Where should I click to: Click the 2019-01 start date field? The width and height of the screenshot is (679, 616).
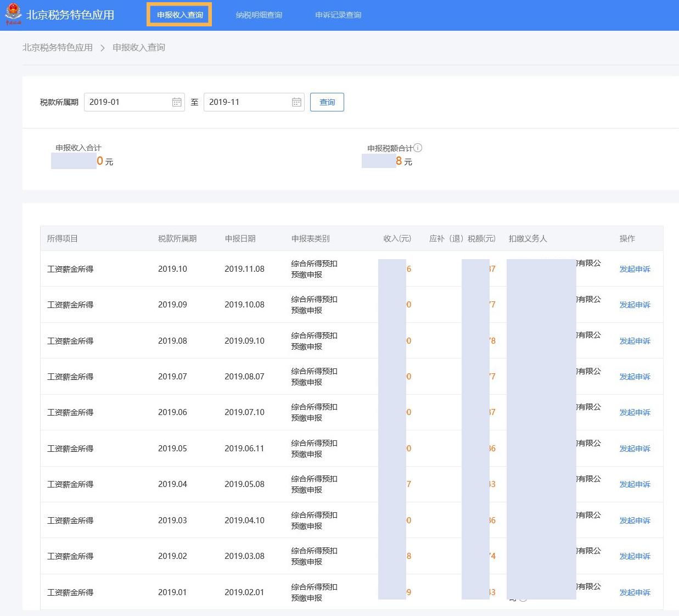point(127,102)
